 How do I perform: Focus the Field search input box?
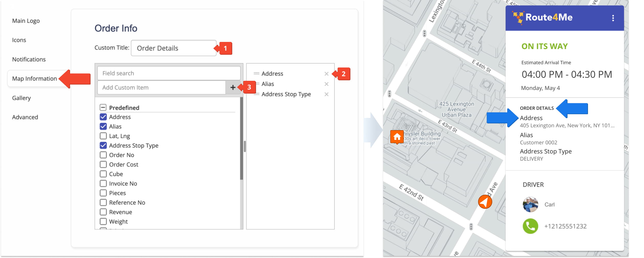point(169,73)
